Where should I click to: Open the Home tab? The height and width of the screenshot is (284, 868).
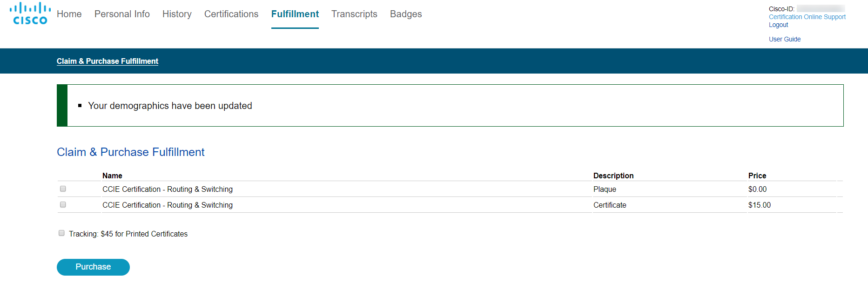point(69,14)
